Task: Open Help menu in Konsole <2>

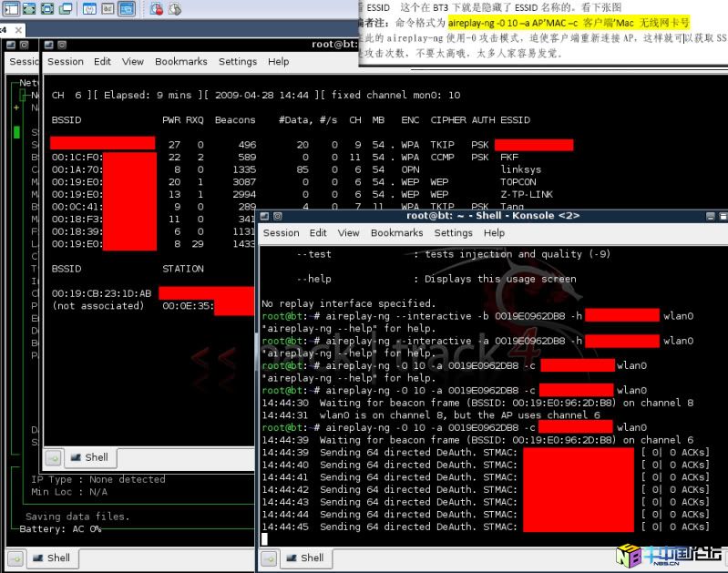Action: [x=494, y=232]
